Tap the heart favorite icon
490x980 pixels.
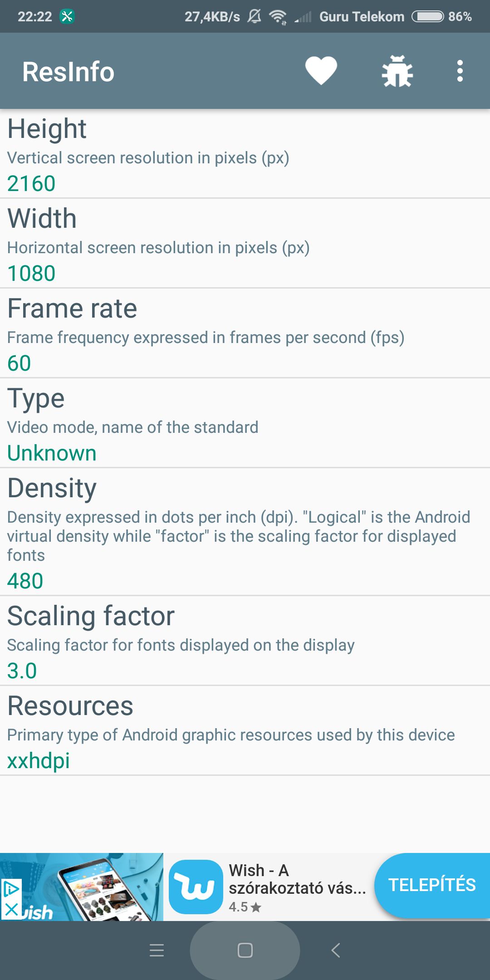click(321, 71)
